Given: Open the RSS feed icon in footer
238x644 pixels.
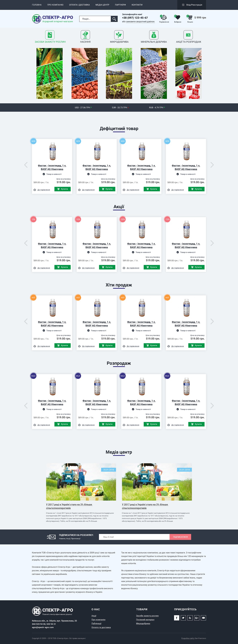Looking at the screenshot, I should pos(190,618).
